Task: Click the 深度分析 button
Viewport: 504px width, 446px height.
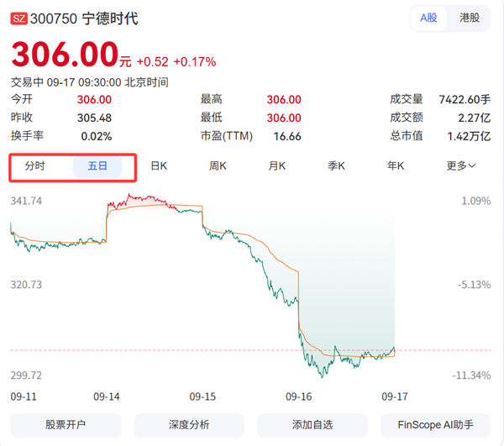Action: 189,425
